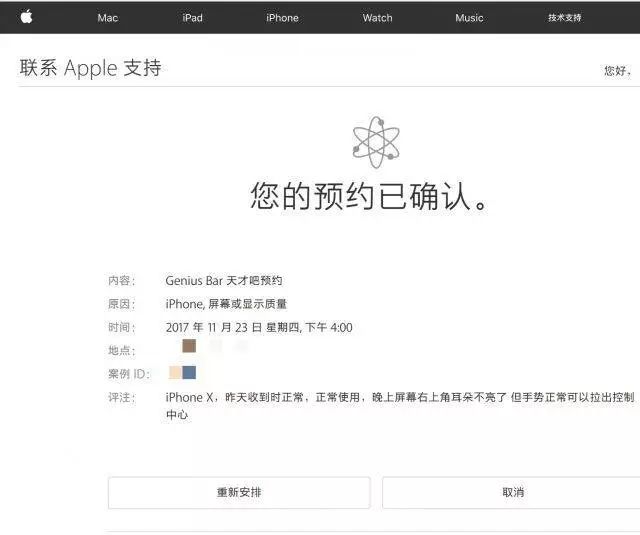The image size is (640, 535).
Task: Click the 重新安排 reschedule button
Action: coord(239,492)
